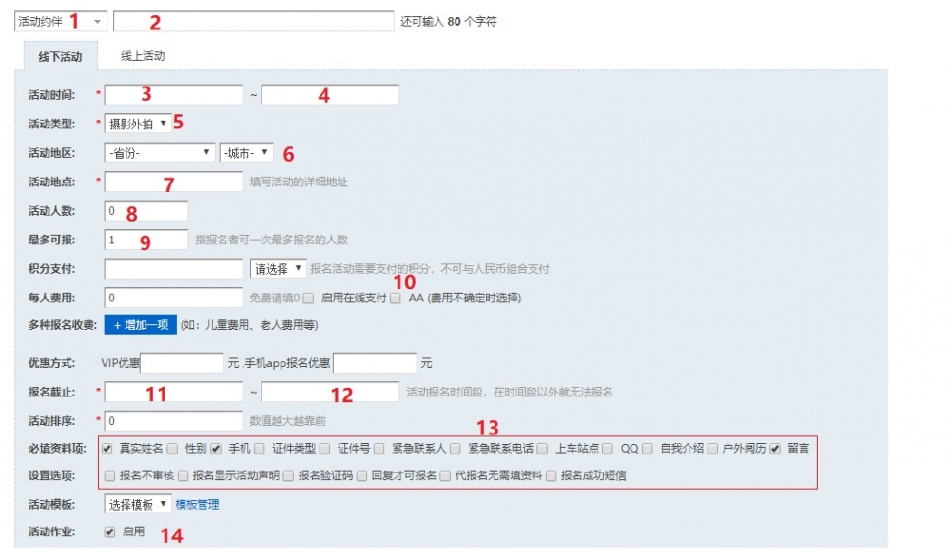Open the 请选择 dropdown for 积分支付
The width and height of the screenshot is (951, 560).
point(278,269)
